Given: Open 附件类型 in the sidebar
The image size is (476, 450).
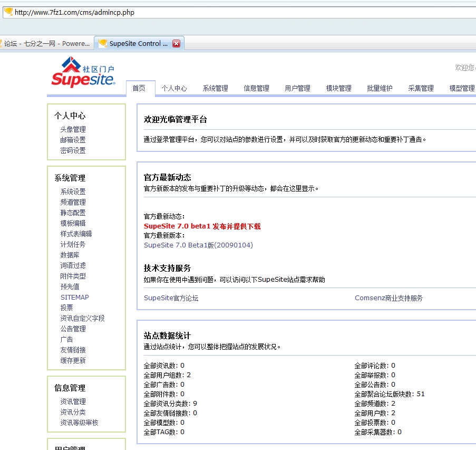Looking at the screenshot, I should point(73,276).
